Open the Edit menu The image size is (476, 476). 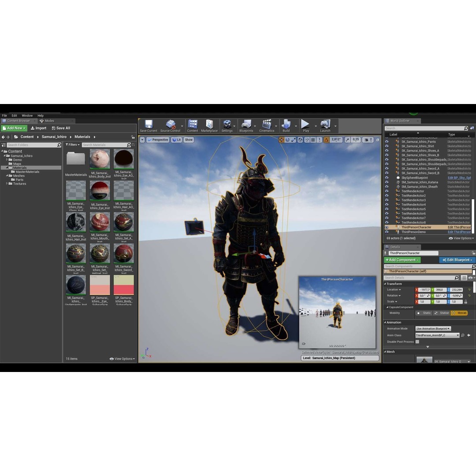click(x=14, y=115)
